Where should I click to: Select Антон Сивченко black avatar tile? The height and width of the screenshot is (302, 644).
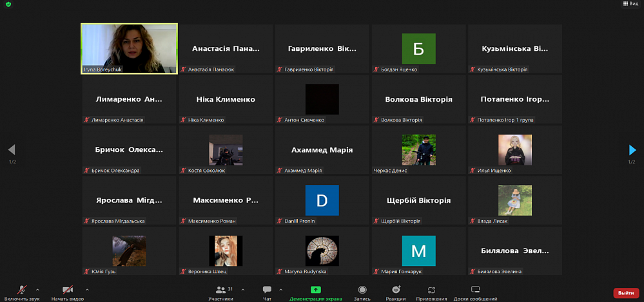click(x=322, y=99)
